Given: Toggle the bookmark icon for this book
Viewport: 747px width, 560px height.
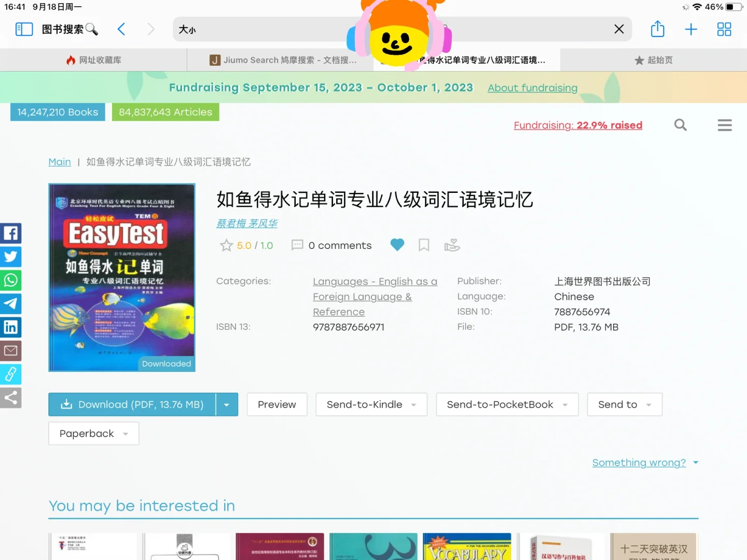Looking at the screenshot, I should click(424, 245).
